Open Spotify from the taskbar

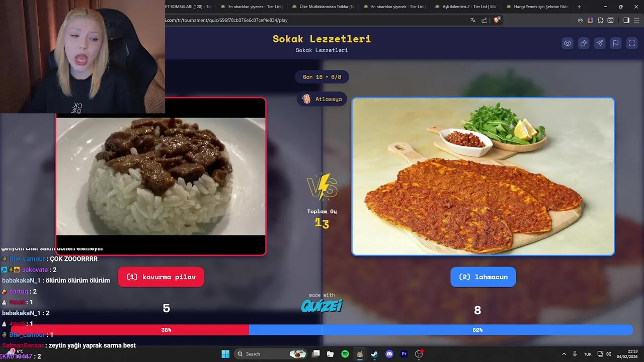(345, 354)
